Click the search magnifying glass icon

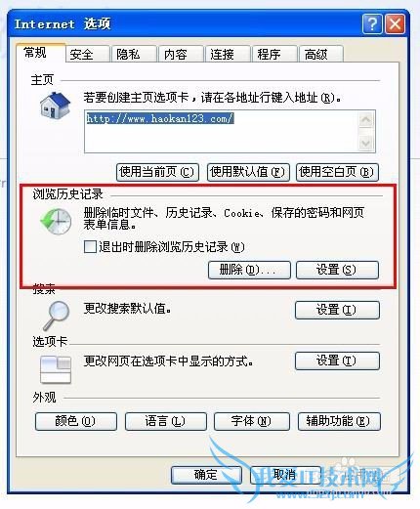[56, 316]
